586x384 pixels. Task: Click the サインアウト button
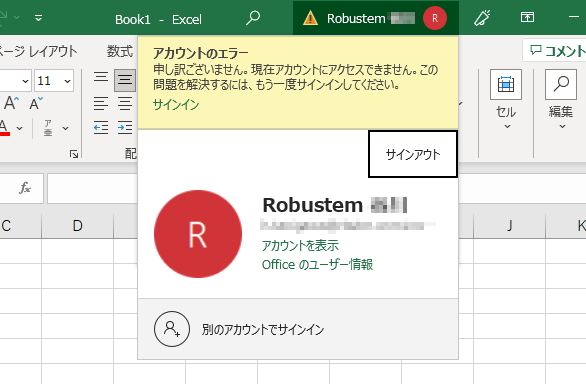[413, 154]
